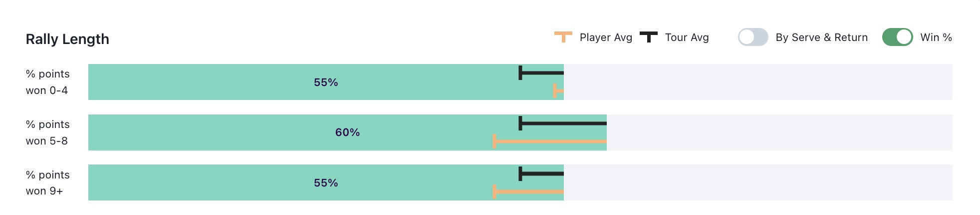Select the 60% value in 5-8 bar

[347, 132]
